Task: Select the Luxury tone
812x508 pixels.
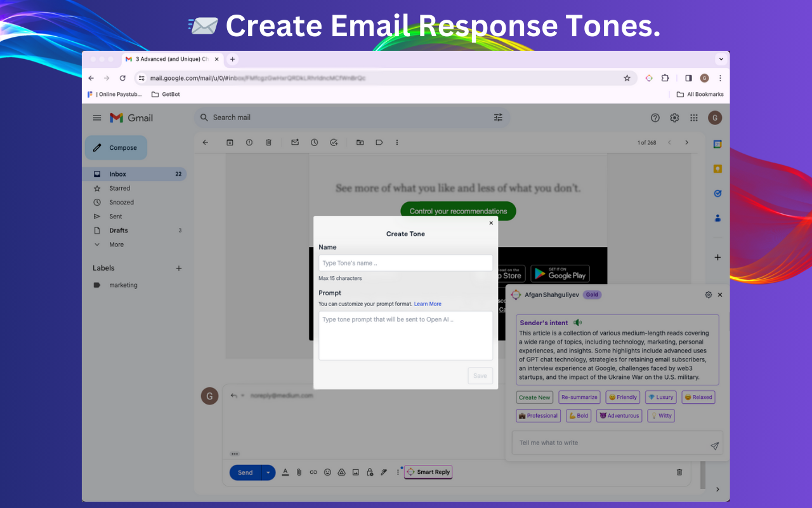Action: pyautogui.click(x=661, y=398)
